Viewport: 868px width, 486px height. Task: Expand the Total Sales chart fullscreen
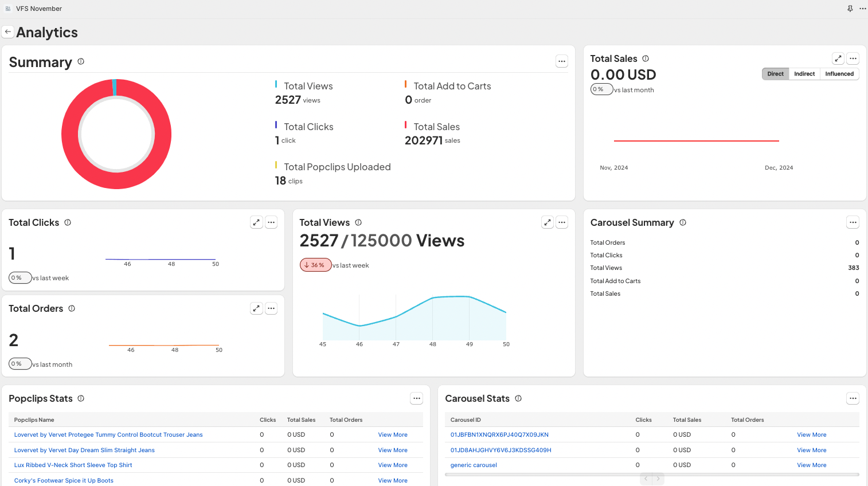click(x=838, y=58)
